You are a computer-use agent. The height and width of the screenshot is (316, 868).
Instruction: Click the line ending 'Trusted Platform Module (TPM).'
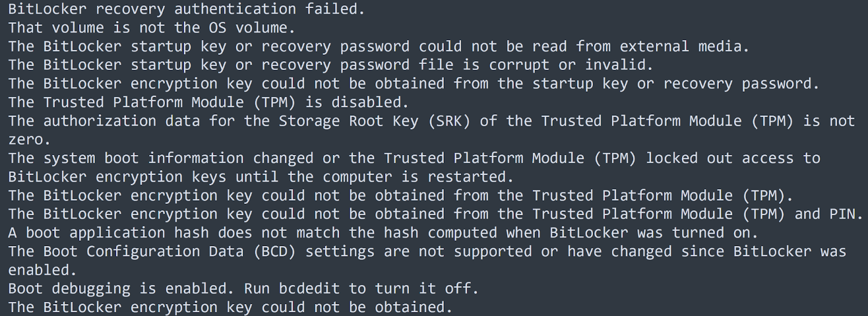tap(401, 196)
